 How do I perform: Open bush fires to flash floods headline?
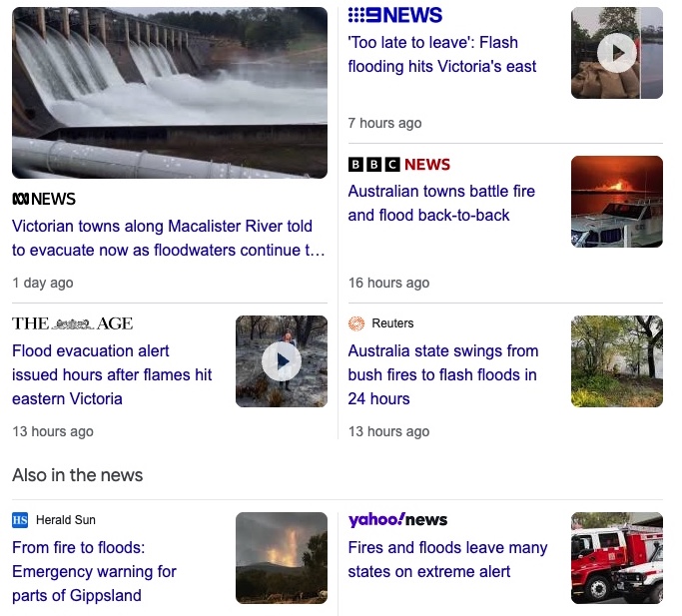[443, 374]
